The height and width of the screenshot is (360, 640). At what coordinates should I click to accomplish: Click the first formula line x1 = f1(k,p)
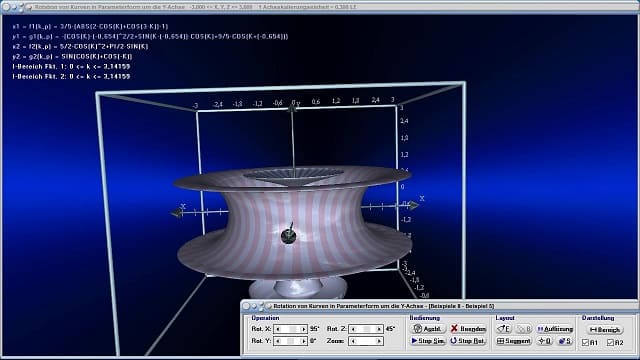point(90,27)
